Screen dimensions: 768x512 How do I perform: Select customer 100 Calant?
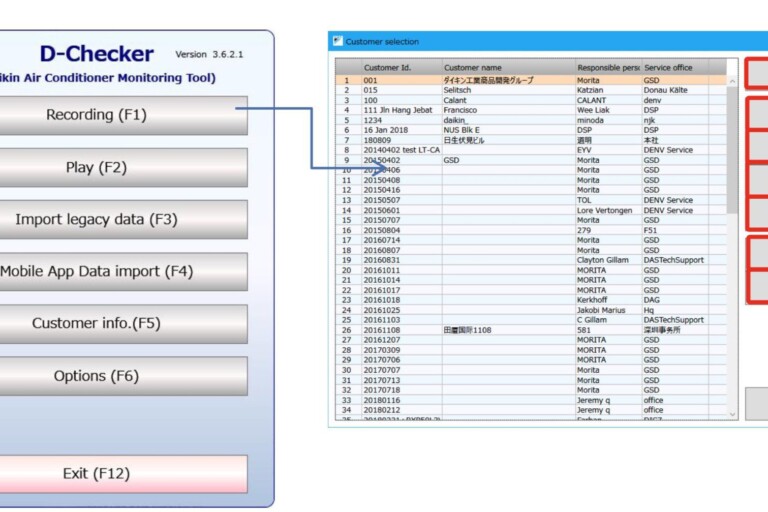coord(531,100)
